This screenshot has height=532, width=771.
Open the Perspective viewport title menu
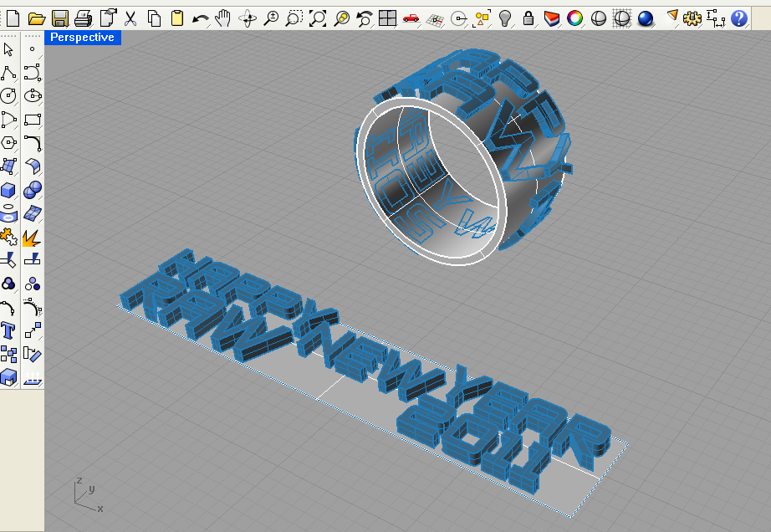point(82,38)
